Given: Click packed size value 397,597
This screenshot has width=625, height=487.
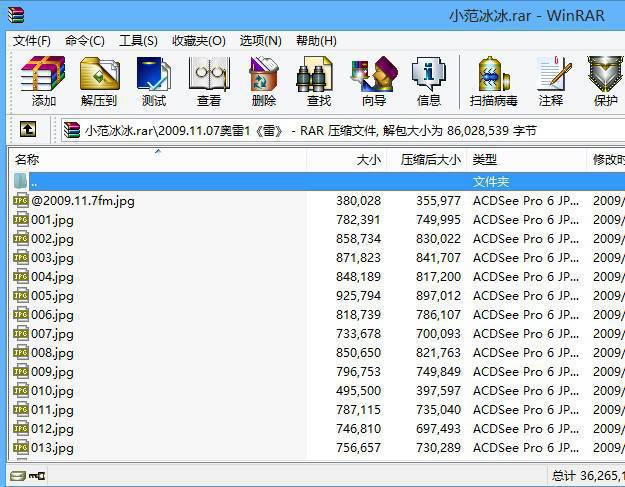Looking at the screenshot, I should coord(438,391).
